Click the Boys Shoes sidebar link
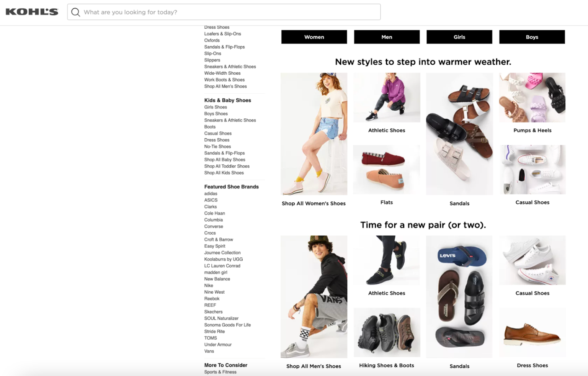Image resolution: width=588 pixels, height=376 pixels. pyautogui.click(x=216, y=114)
